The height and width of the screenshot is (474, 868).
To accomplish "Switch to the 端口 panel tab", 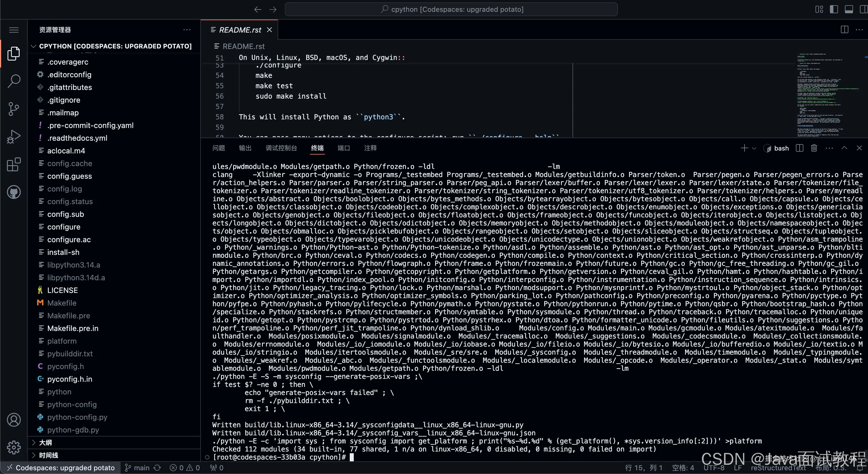I will click(344, 148).
